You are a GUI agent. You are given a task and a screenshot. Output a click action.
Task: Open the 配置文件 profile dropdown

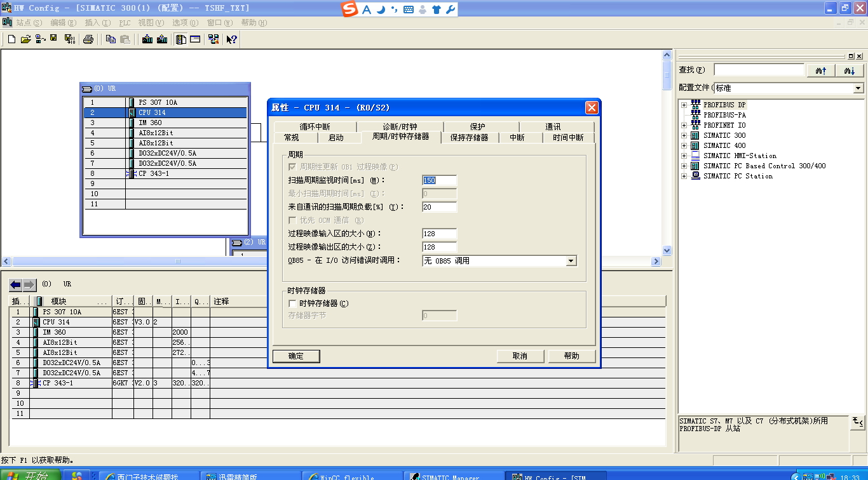pos(858,88)
